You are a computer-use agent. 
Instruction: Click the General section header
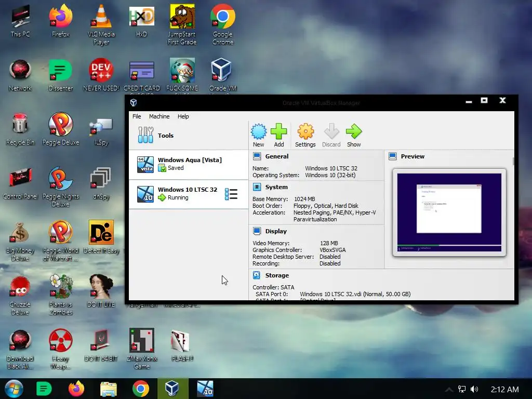[x=277, y=156]
